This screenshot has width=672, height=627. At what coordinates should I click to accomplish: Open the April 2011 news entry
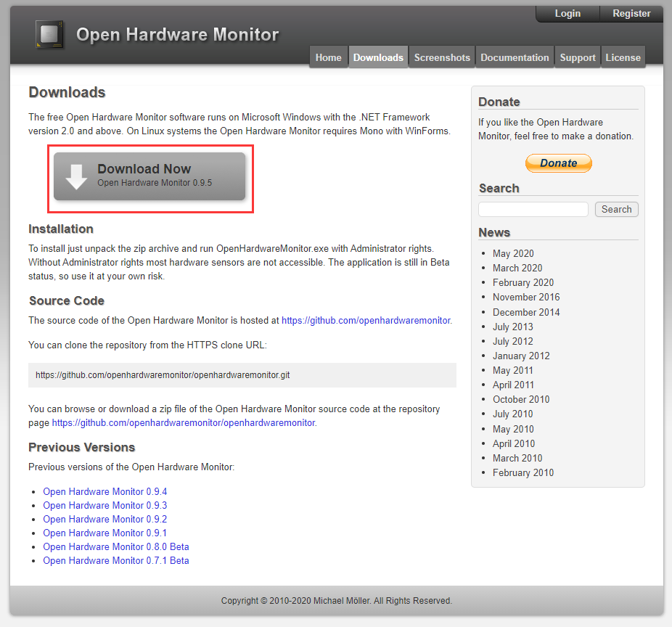pyautogui.click(x=513, y=385)
